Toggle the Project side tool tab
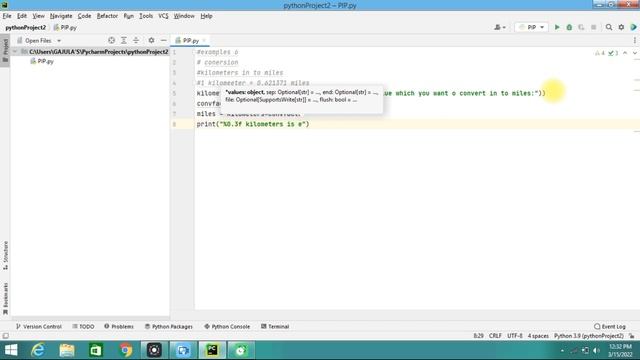The width and height of the screenshot is (640, 360). click(5, 50)
